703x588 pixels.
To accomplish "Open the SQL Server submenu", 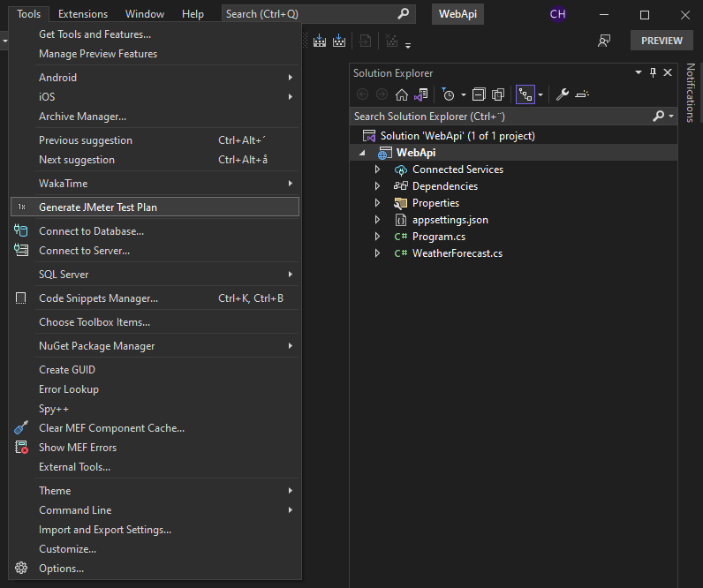I will point(155,275).
